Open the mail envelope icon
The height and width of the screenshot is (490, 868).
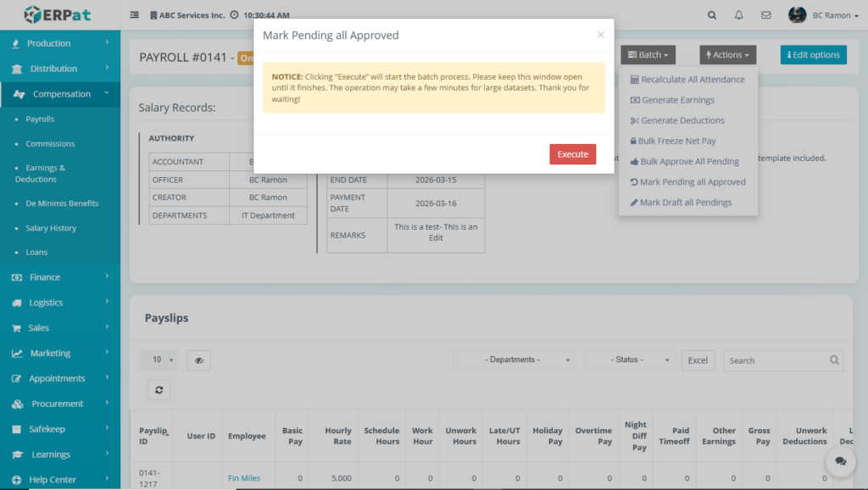point(765,15)
